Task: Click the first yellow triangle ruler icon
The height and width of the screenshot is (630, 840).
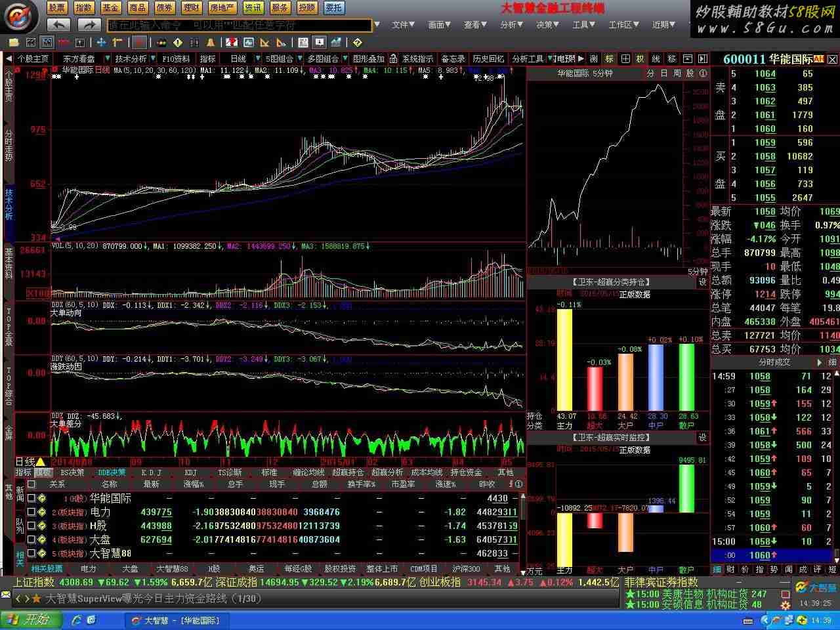Action: coord(264,43)
